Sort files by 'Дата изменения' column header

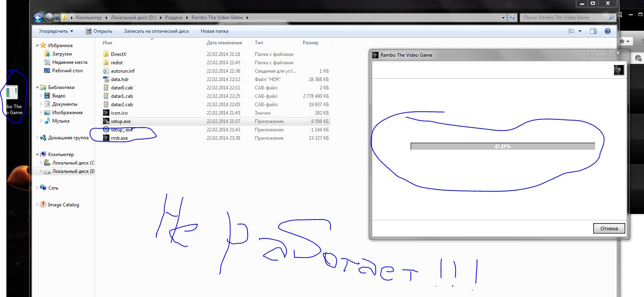pos(224,43)
